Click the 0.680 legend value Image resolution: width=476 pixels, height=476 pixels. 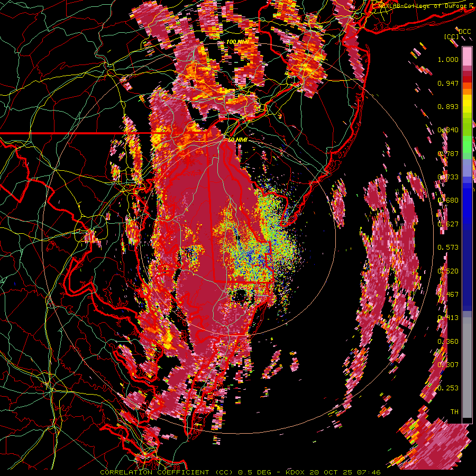[448, 200]
